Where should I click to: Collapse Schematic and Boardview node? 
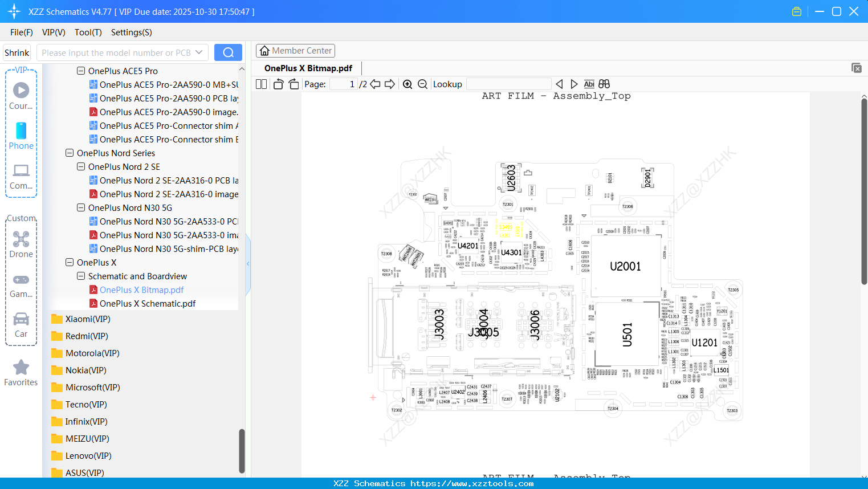click(81, 276)
